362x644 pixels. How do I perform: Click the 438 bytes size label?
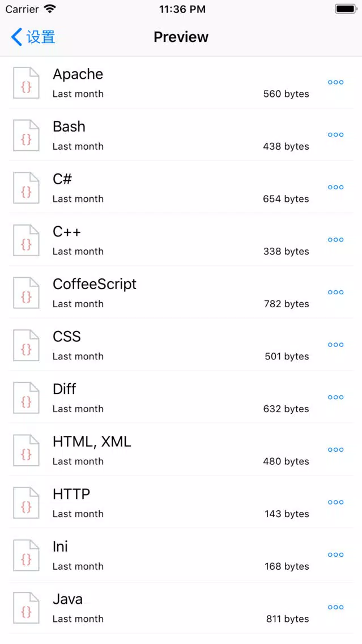pos(286,147)
